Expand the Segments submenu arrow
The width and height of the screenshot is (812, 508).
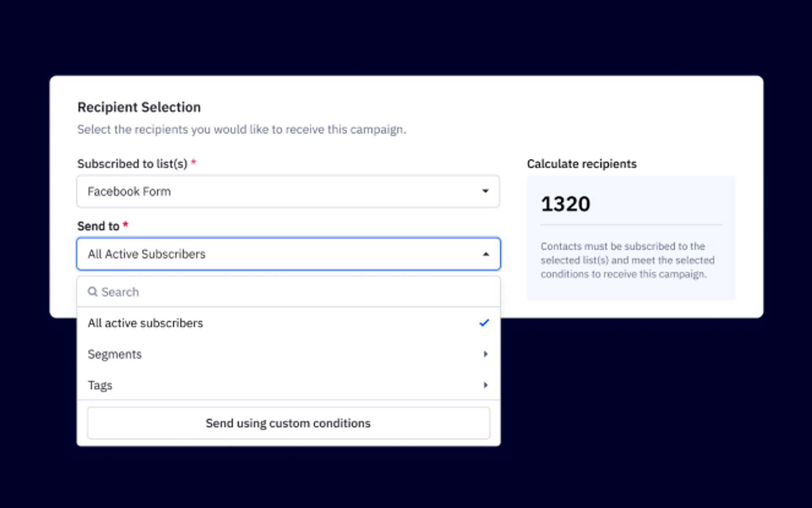coord(486,354)
